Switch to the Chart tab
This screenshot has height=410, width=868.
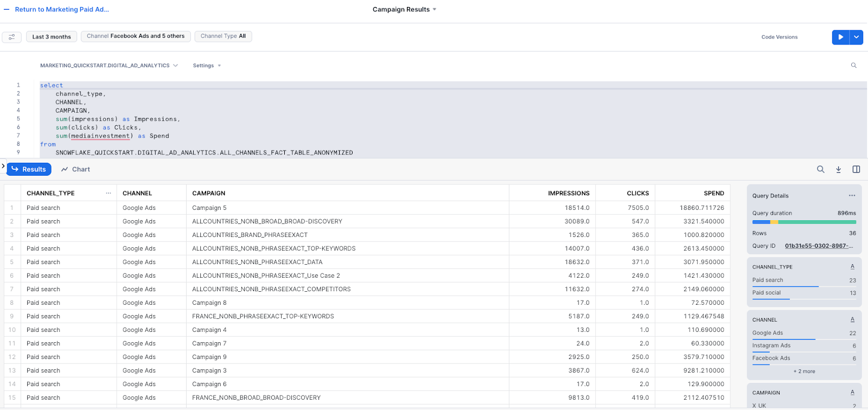click(75, 169)
